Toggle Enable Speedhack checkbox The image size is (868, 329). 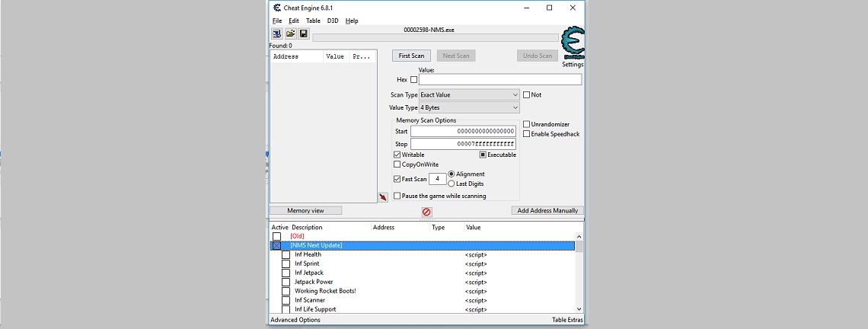point(526,134)
